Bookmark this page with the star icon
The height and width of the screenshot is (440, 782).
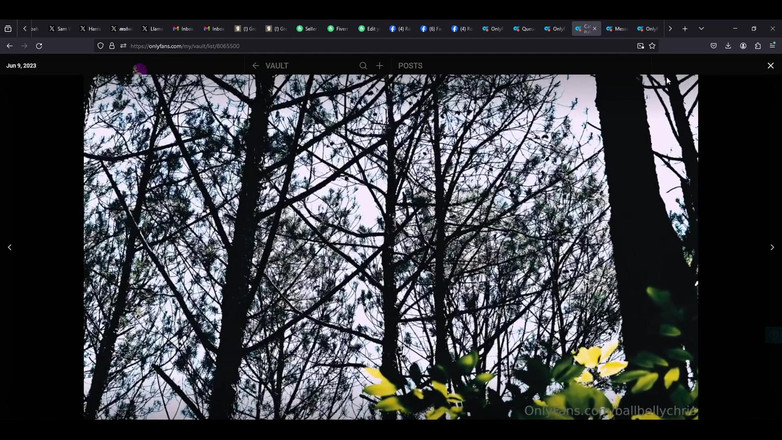pos(652,46)
